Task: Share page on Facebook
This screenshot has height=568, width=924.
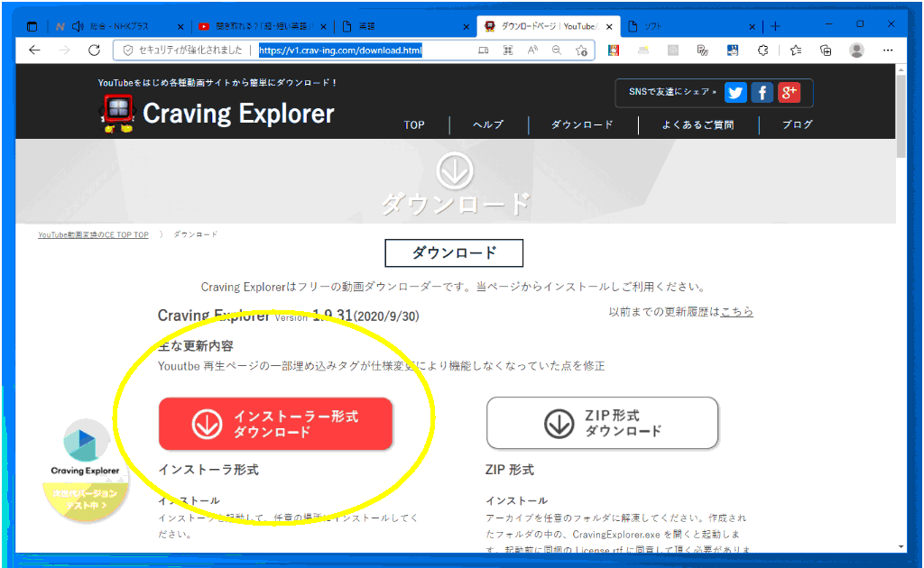Action: click(762, 92)
